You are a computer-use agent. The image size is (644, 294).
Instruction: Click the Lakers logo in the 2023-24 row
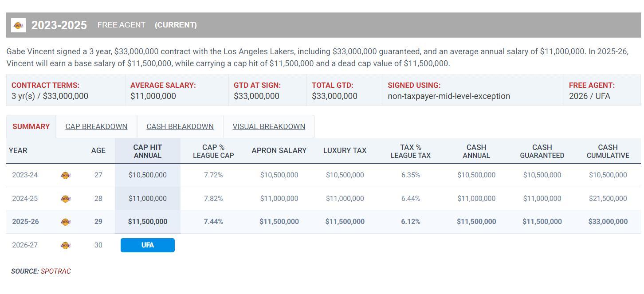tap(65, 175)
